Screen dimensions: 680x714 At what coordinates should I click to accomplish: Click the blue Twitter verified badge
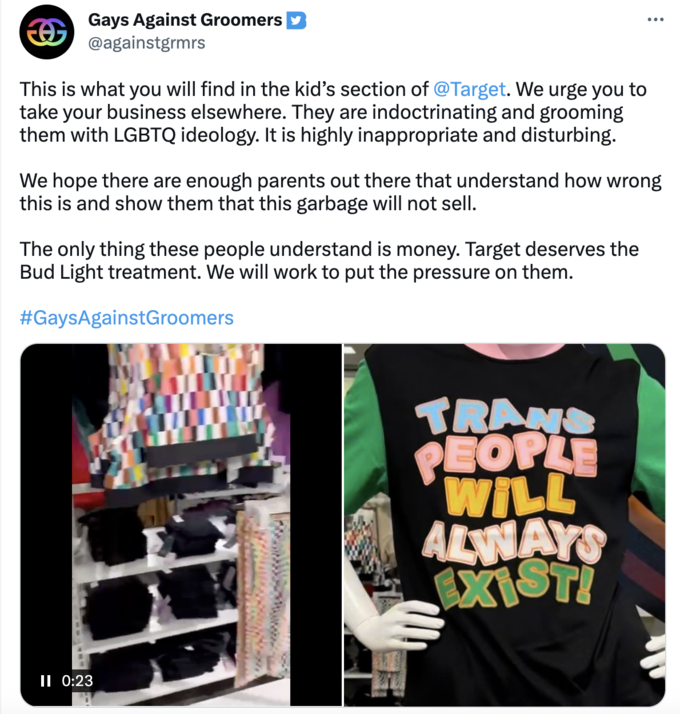296,20
